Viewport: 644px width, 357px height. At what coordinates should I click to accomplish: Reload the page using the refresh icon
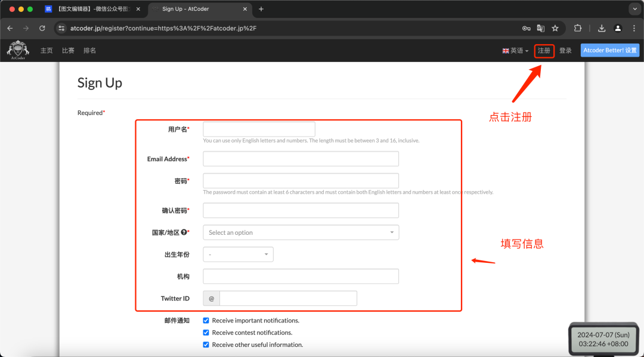[42, 28]
